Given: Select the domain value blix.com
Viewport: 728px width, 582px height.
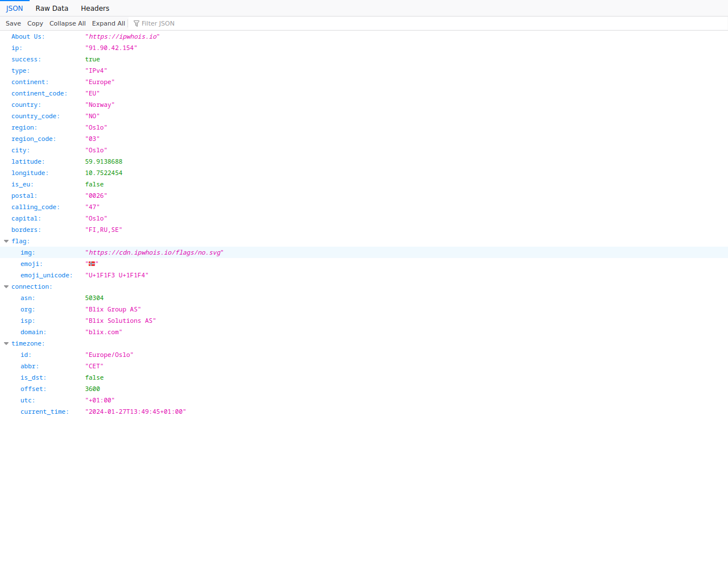Looking at the screenshot, I should (104, 332).
